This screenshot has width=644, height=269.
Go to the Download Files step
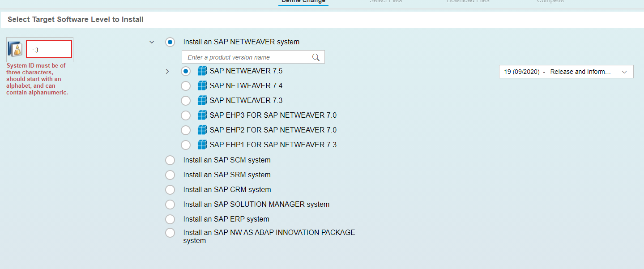[x=468, y=1]
